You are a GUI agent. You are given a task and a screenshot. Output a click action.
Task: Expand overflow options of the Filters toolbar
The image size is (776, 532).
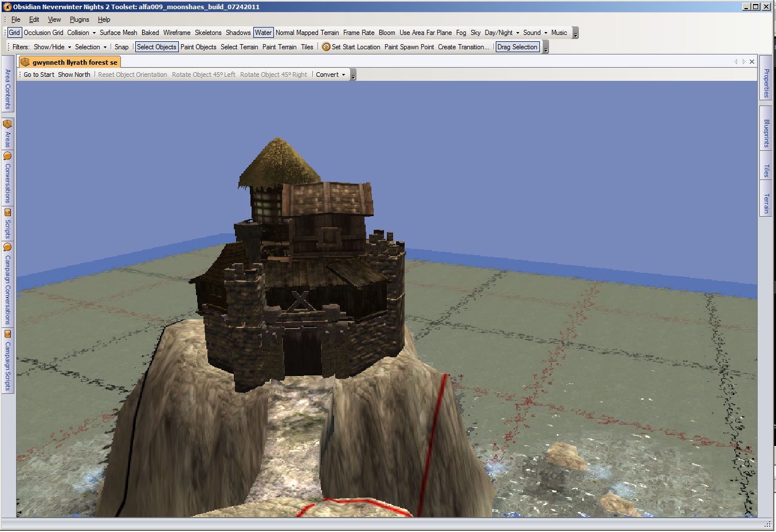pyautogui.click(x=546, y=48)
